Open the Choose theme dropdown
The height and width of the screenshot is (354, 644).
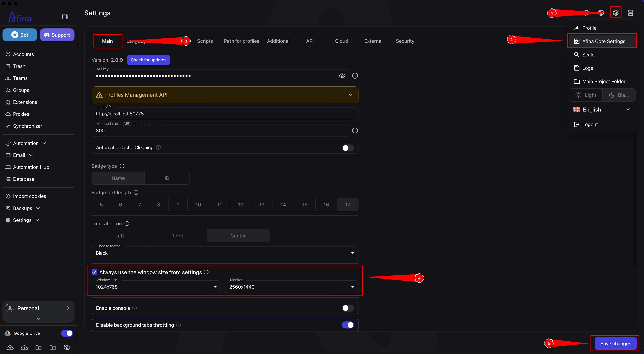tap(225, 253)
